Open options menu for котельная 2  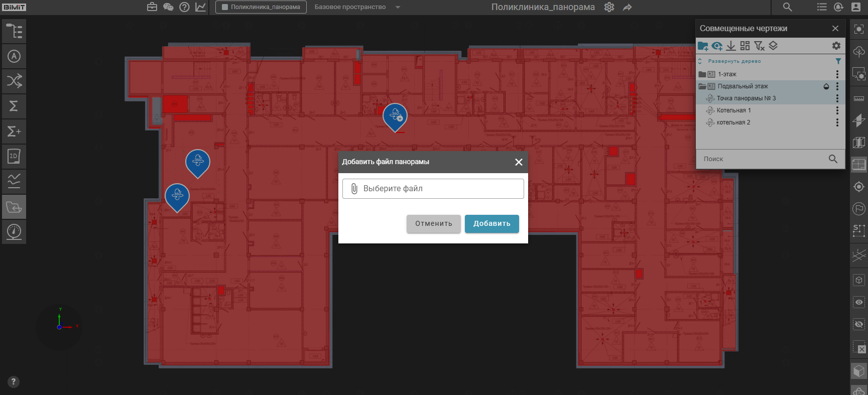coord(837,122)
